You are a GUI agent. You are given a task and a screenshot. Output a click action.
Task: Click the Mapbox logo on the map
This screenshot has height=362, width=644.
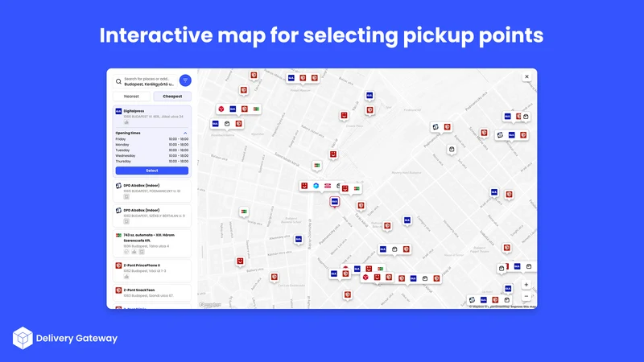pyautogui.click(x=210, y=305)
